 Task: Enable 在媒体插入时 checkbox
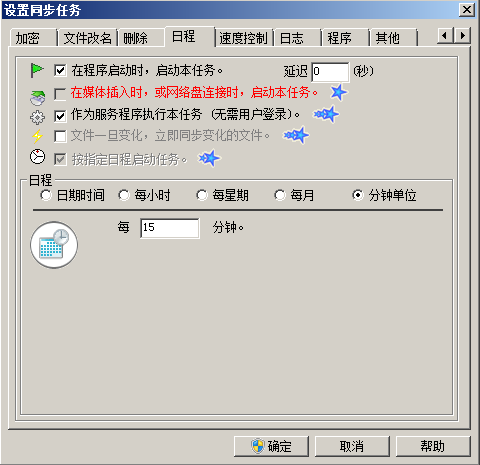tap(60, 94)
